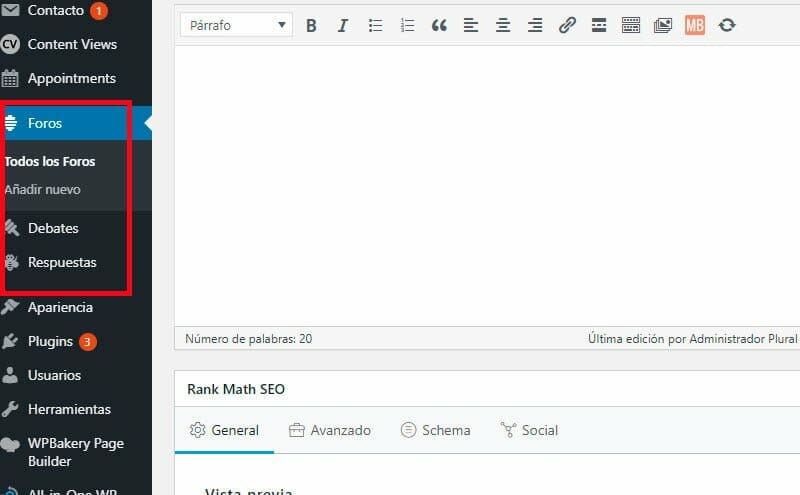Image resolution: width=800 pixels, height=495 pixels.
Task: Open WPBakery Page Builder menu
Action: click(76, 452)
